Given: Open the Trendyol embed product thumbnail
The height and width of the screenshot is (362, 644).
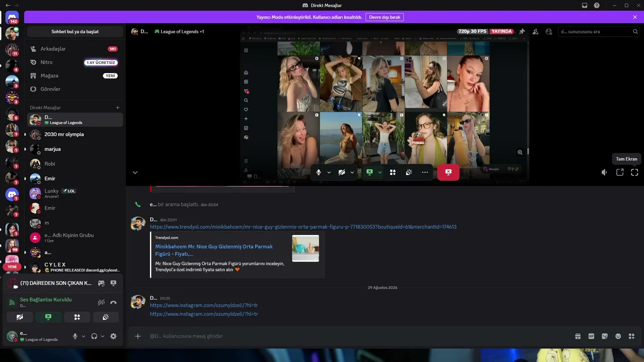Looking at the screenshot, I should pos(305,248).
